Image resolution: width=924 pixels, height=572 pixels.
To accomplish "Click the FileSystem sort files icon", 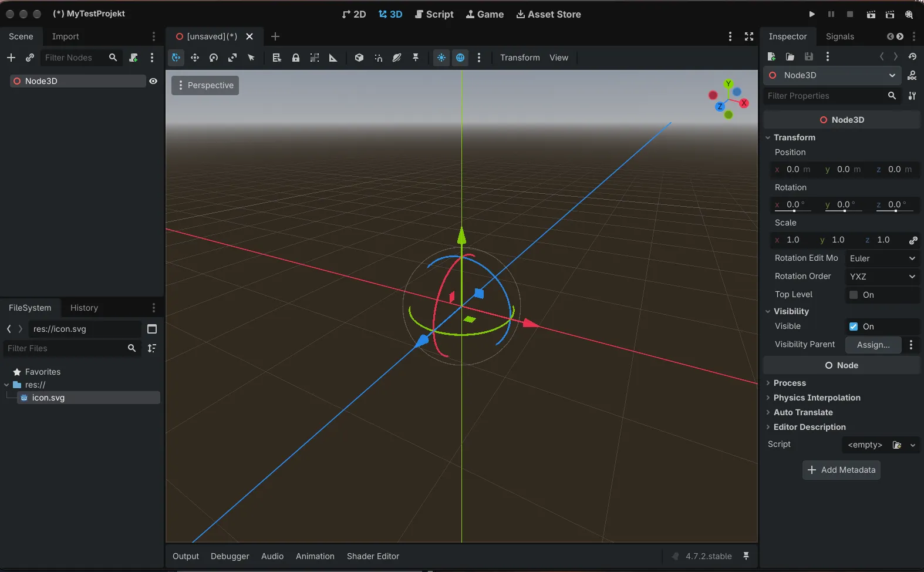I will click(x=152, y=348).
